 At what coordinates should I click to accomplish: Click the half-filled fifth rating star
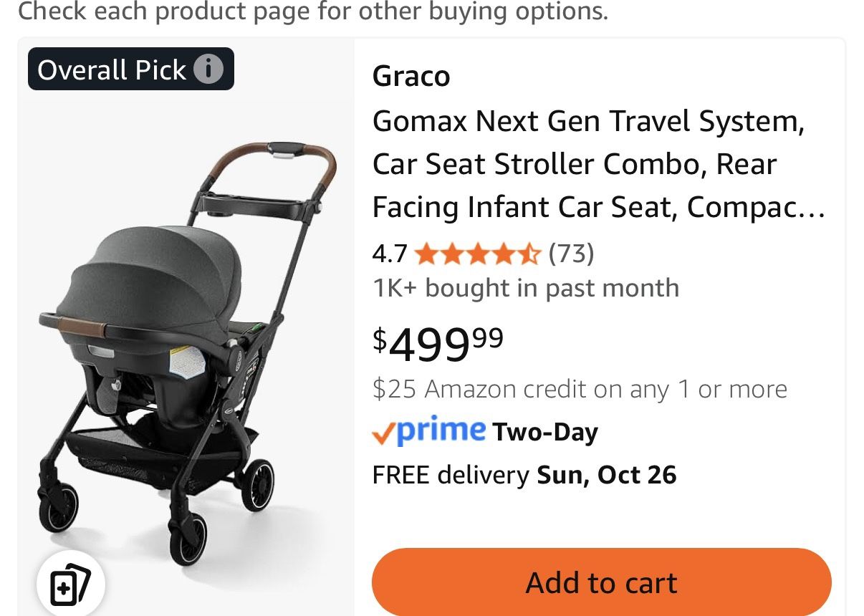(x=529, y=254)
